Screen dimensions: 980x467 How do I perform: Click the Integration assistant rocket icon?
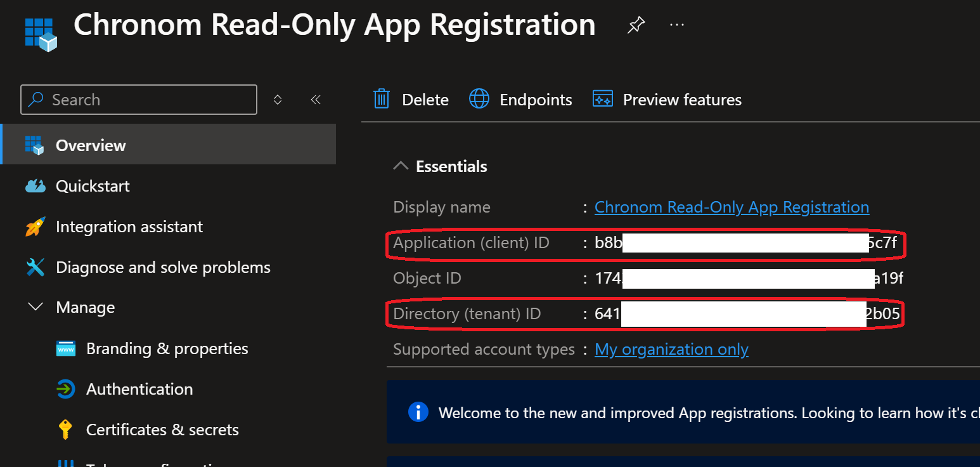point(35,227)
